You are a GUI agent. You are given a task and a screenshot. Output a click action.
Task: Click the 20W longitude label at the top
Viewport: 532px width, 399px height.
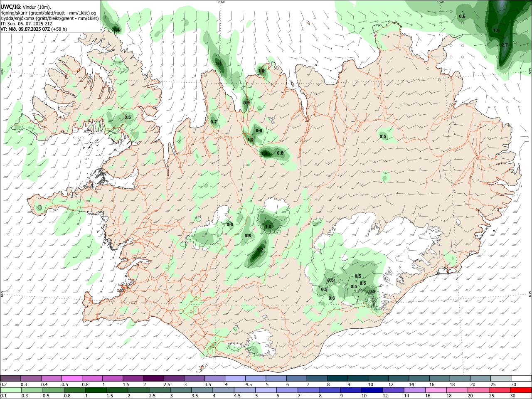pyautogui.click(x=221, y=2)
